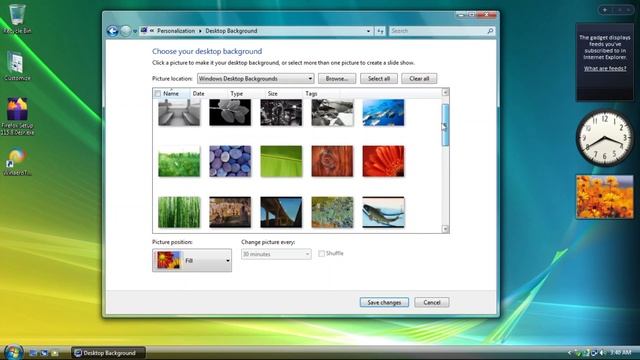Select the red flower wallpaper
The height and width of the screenshot is (360, 640).
pyautogui.click(x=383, y=161)
